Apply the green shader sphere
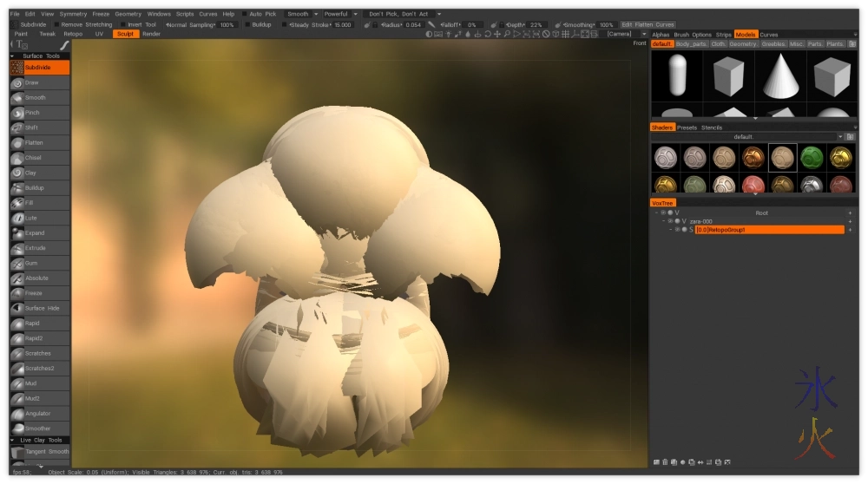 point(812,156)
